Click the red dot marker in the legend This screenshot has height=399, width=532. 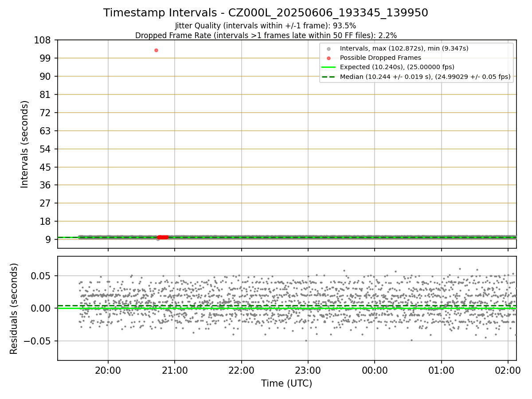(328, 58)
